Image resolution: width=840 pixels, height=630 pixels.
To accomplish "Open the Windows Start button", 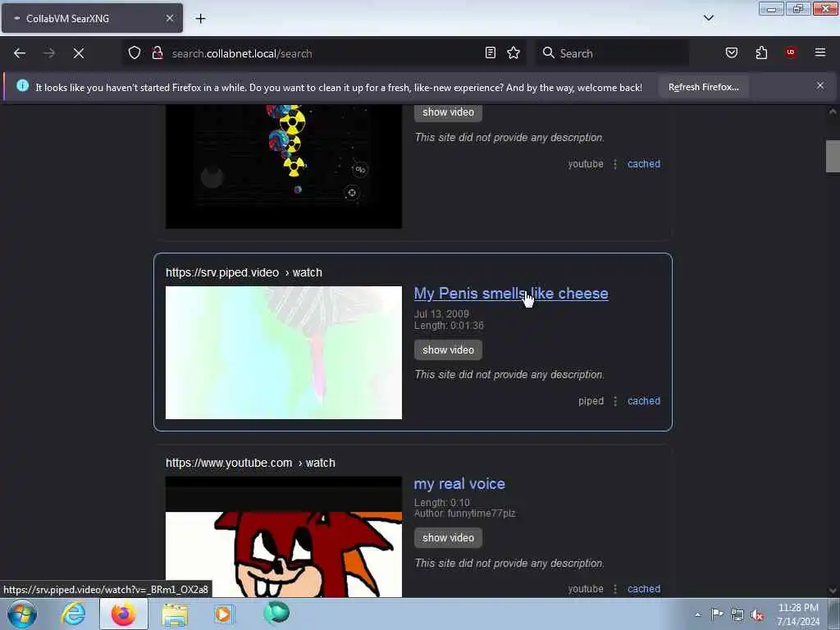I will (x=22, y=614).
